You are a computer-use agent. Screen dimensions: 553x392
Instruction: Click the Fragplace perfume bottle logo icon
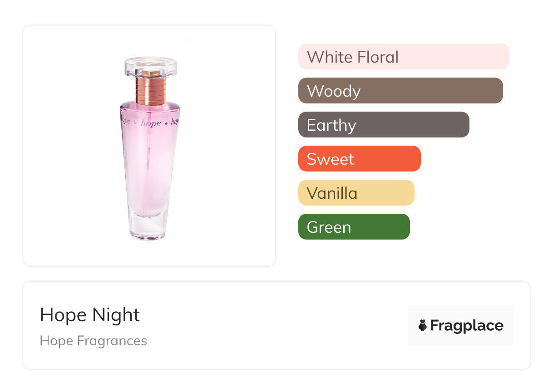pyautogui.click(x=423, y=325)
